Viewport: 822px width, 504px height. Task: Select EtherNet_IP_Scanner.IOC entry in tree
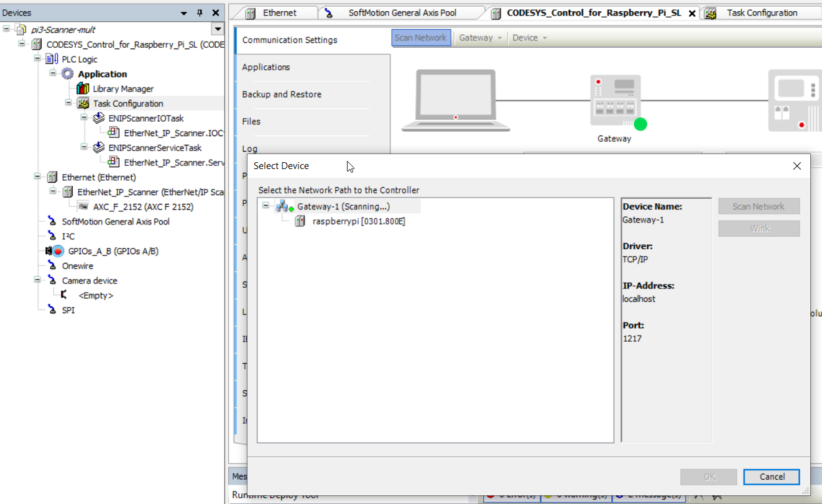click(173, 133)
